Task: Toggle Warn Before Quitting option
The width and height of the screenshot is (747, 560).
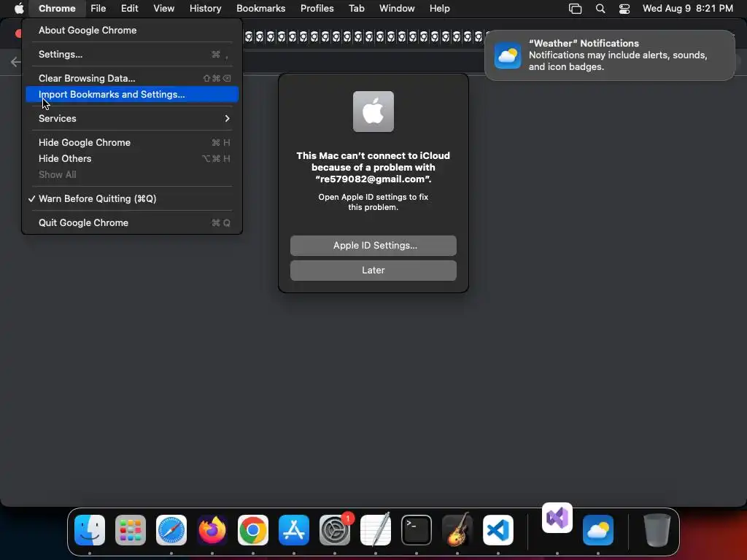Action: pos(132,198)
